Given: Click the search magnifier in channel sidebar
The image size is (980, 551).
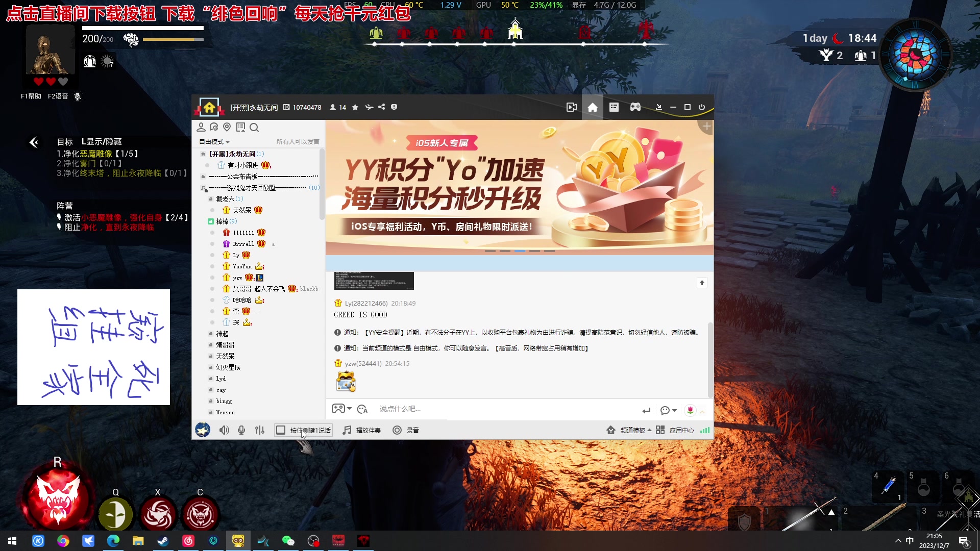Looking at the screenshot, I should [254, 128].
